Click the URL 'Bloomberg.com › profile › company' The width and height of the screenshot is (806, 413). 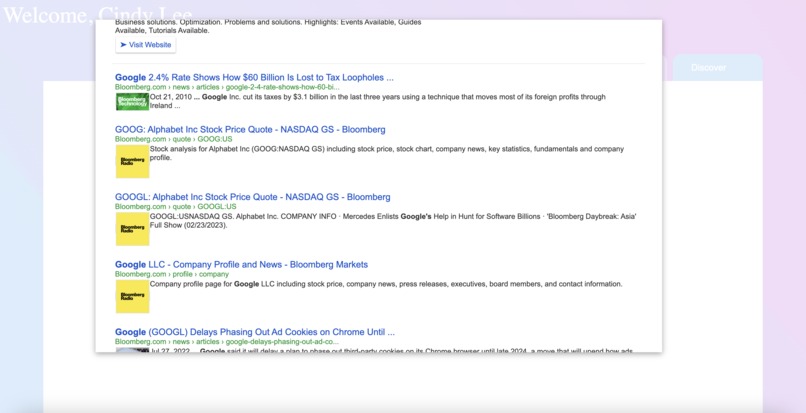coord(172,274)
